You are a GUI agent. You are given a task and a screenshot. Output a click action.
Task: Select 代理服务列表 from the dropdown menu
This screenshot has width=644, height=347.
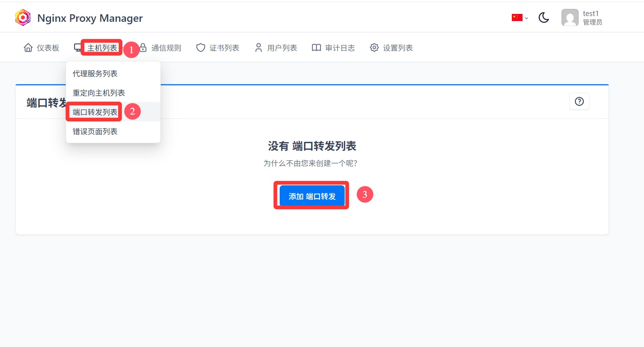(x=95, y=74)
